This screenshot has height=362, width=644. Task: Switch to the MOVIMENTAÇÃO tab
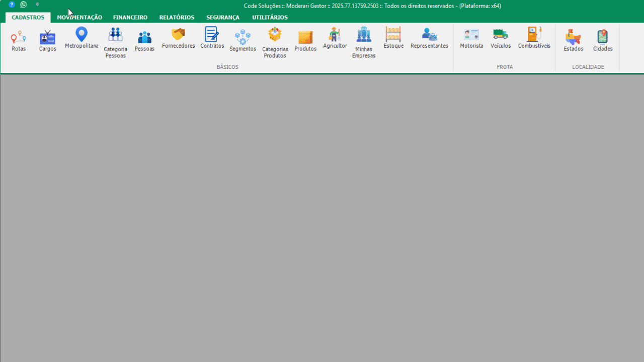tap(79, 17)
